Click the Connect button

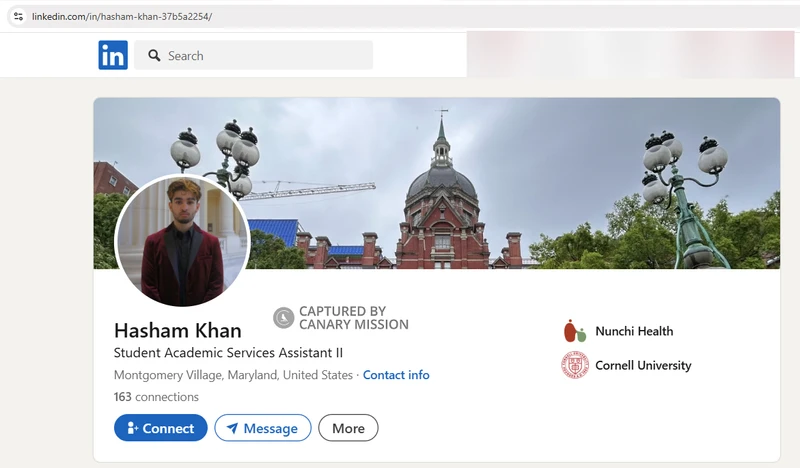click(161, 428)
